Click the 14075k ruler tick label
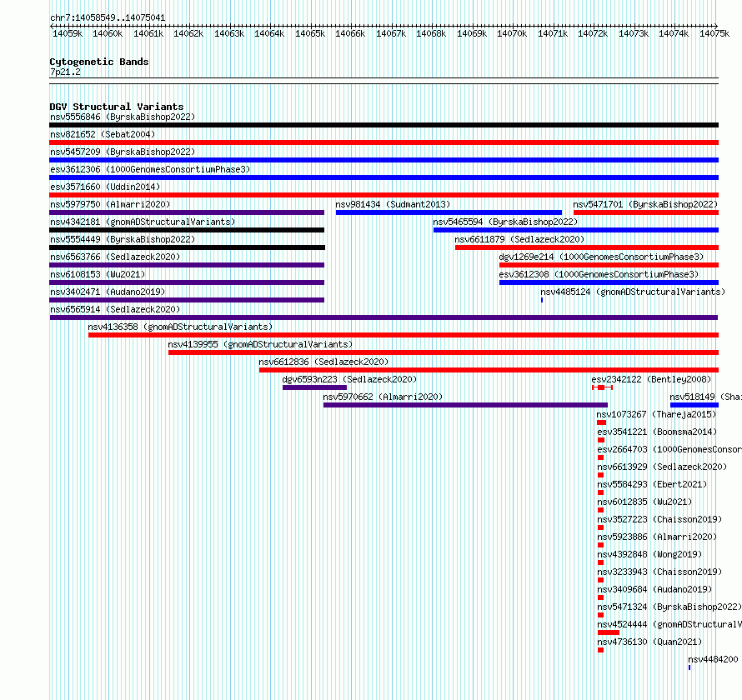Viewport: 742px width, 700px height. coord(714,33)
